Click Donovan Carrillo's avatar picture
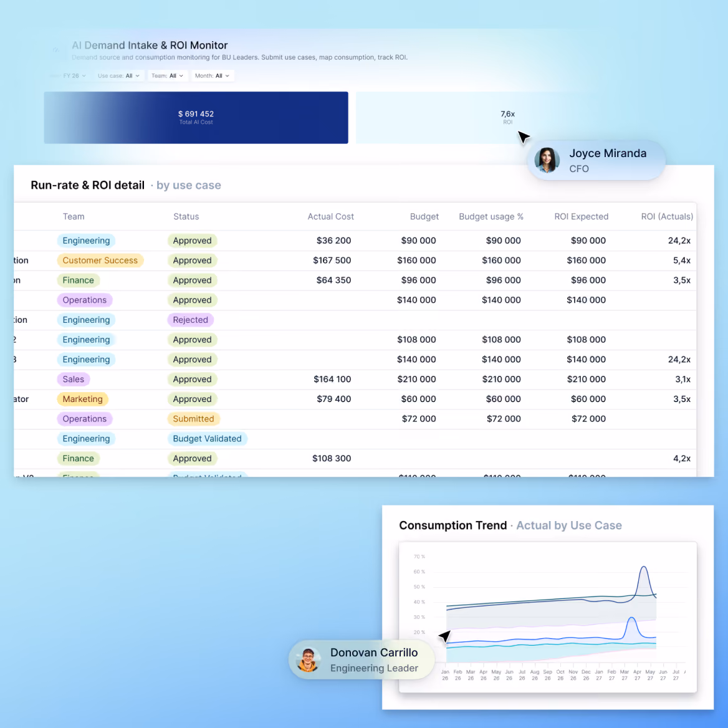 click(308, 659)
